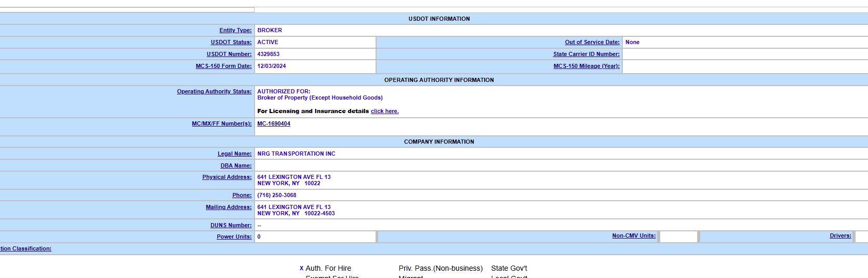Screen dimensions: 868x278
Task: Select the Priv. Pass.(Non-business) classification
Action: [x=440, y=269]
